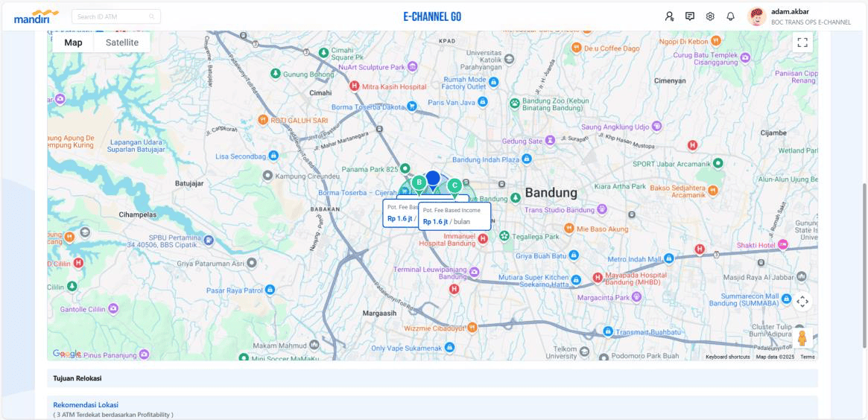868x420 pixels.
Task: Select the Street View pegman
Action: 802,338
